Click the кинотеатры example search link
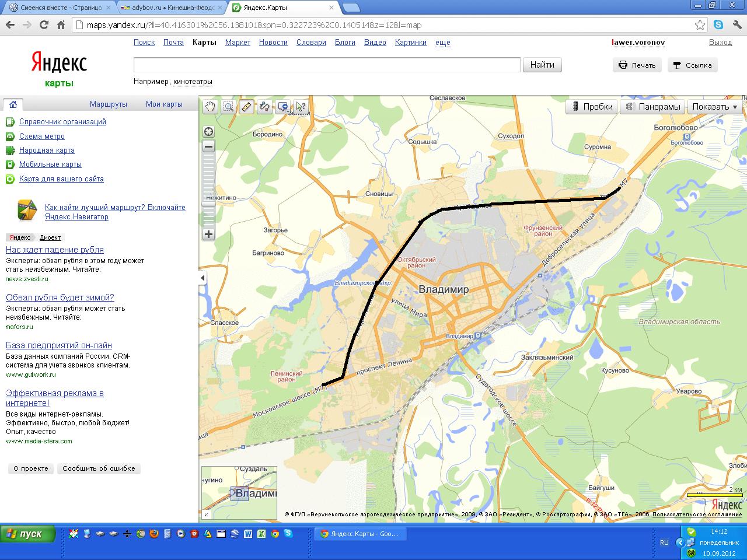The height and width of the screenshot is (560, 747). (193, 82)
